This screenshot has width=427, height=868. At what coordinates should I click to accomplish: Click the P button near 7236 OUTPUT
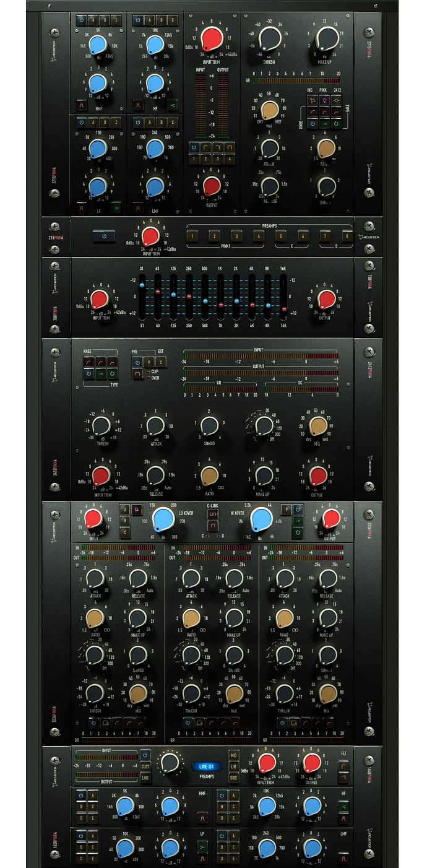287,510
